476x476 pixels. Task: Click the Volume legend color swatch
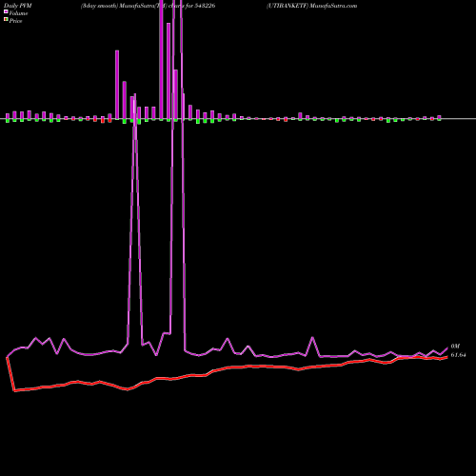6,11
